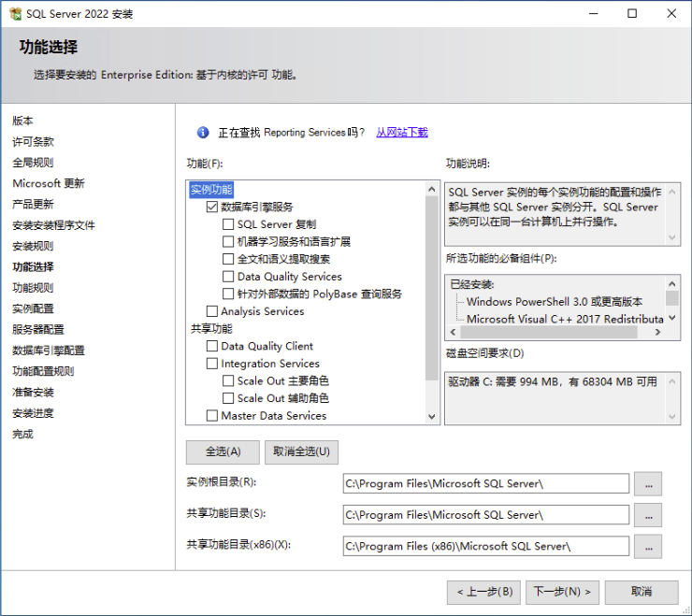
Task: Click the 实例根目录 path field
Action: pyautogui.click(x=486, y=483)
